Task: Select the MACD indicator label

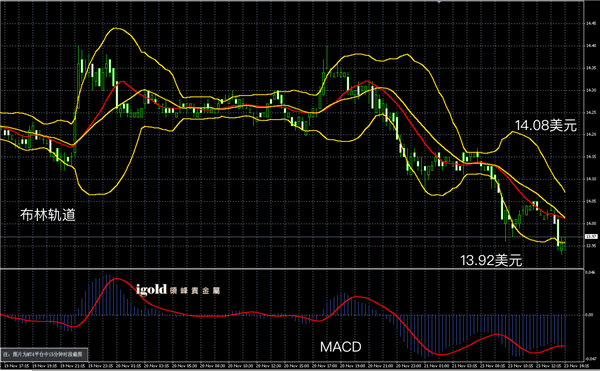Action: 341,347
